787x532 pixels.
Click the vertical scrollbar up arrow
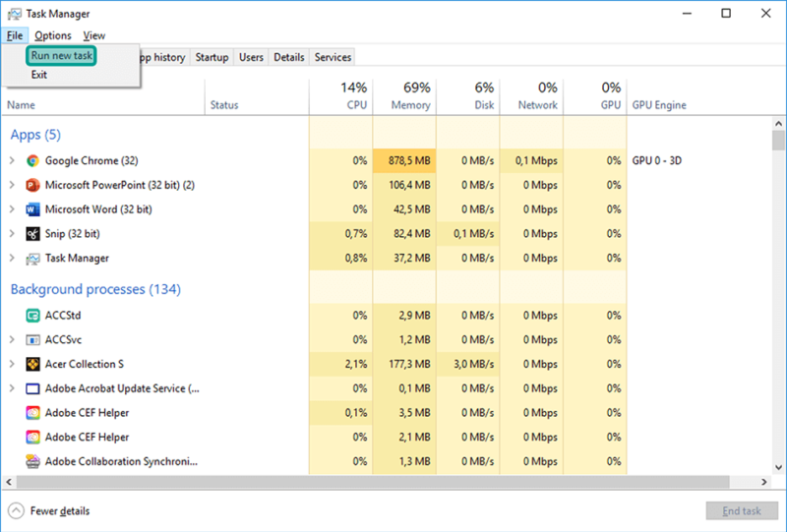778,124
